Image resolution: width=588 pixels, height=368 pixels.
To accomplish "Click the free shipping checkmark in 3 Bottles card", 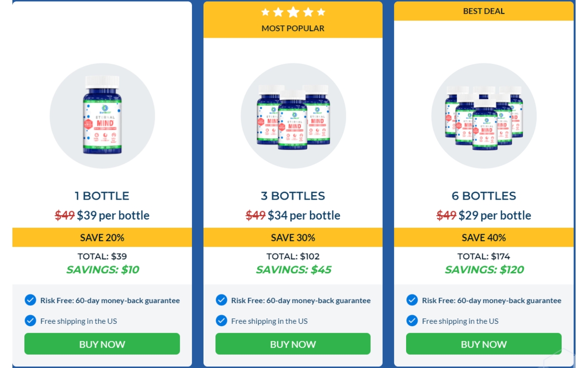I will pyautogui.click(x=221, y=321).
